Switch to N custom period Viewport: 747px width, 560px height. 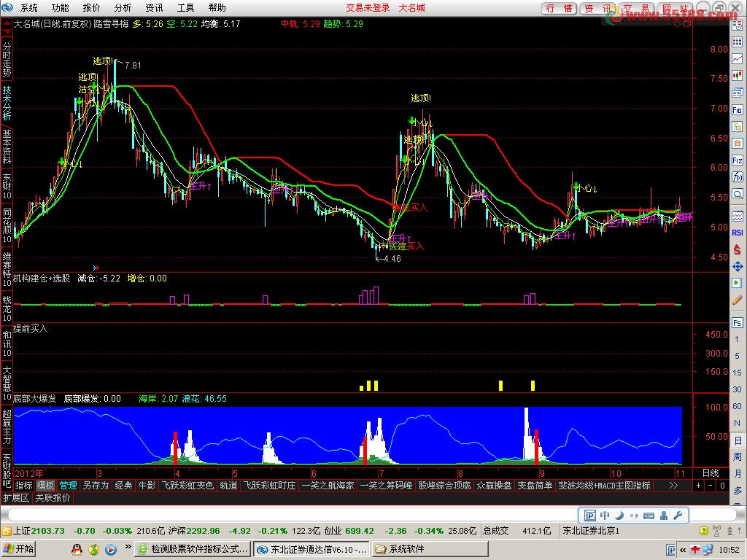pyautogui.click(x=737, y=423)
